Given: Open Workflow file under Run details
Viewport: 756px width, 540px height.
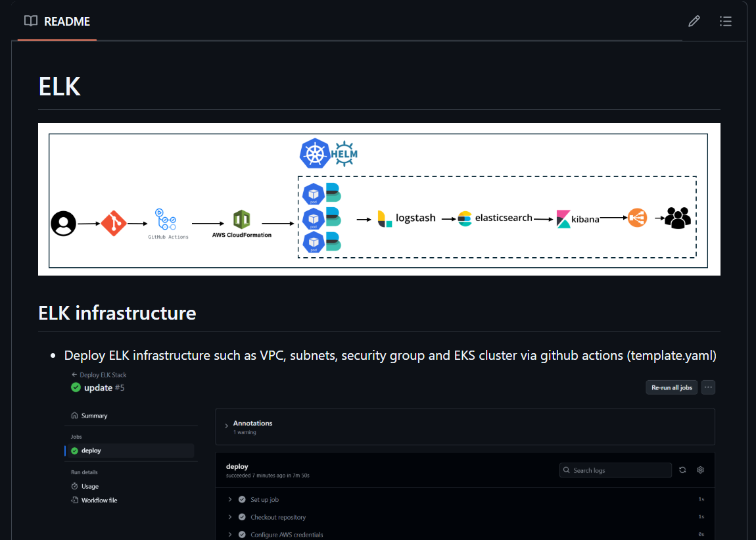Looking at the screenshot, I should click(99, 501).
